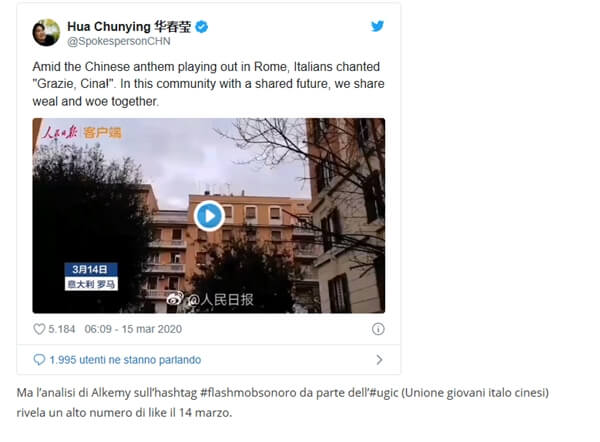Expand the conversation chevron arrow
Screen dimensions: 600x442
click(x=379, y=359)
